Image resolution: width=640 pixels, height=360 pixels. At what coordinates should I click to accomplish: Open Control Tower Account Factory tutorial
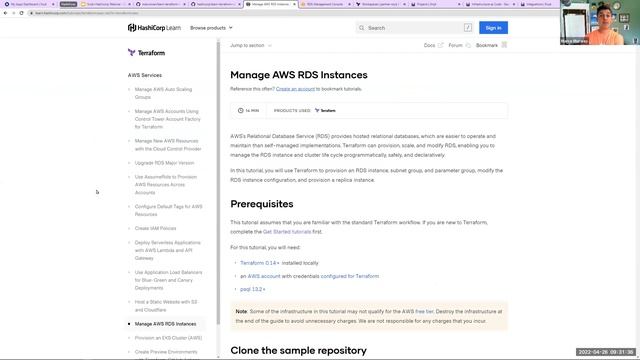coord(167,119)
